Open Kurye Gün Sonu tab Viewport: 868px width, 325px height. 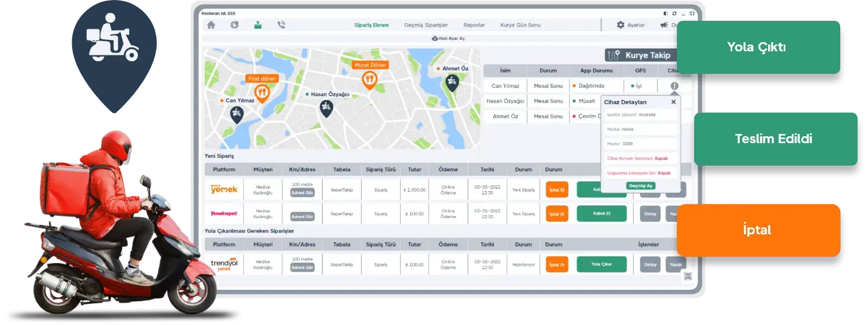click(x=520, y=25)
